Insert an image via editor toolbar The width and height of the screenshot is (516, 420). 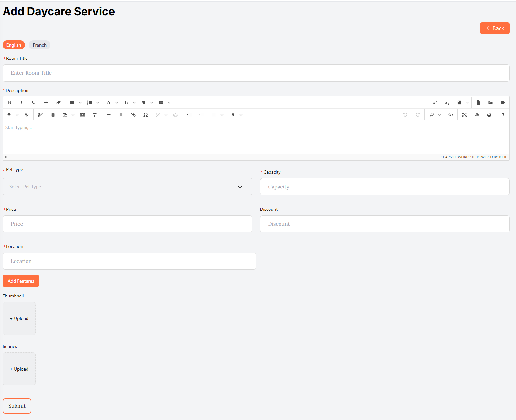pyautogui.click(x=491, y=102)
